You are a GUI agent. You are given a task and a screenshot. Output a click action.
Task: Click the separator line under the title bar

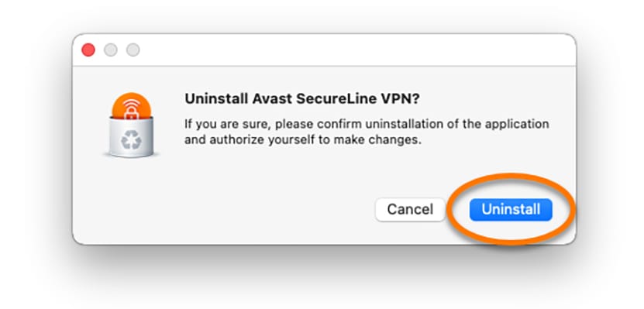tap(324, 66)
